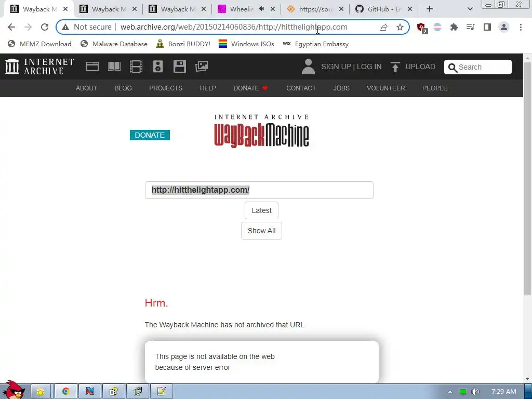The image size is (532, 399).
Task: Open the Windows ISOs bookmark
Action: (x=246, y=44)
